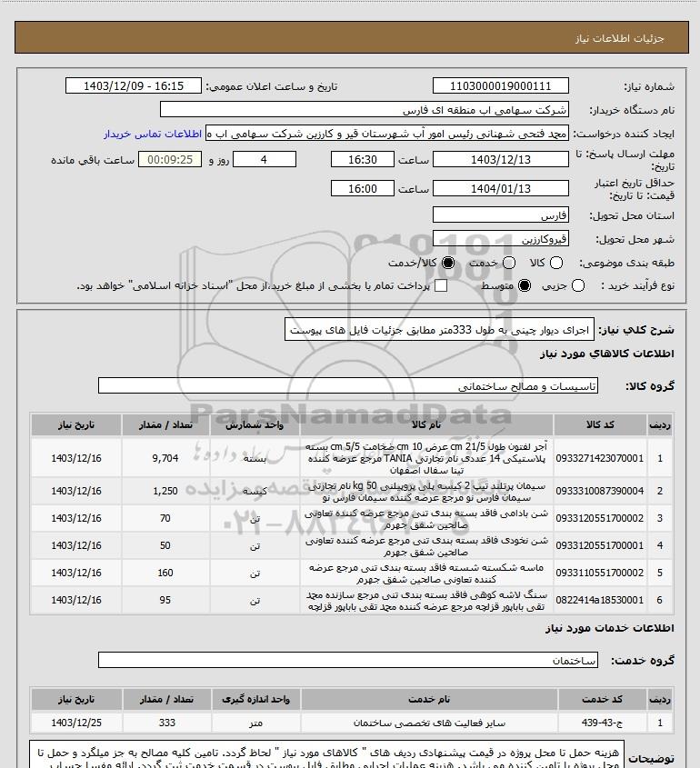Click the delivery city field قیروکارزین
Screen dimensions: 700x768
coord(501,238)
